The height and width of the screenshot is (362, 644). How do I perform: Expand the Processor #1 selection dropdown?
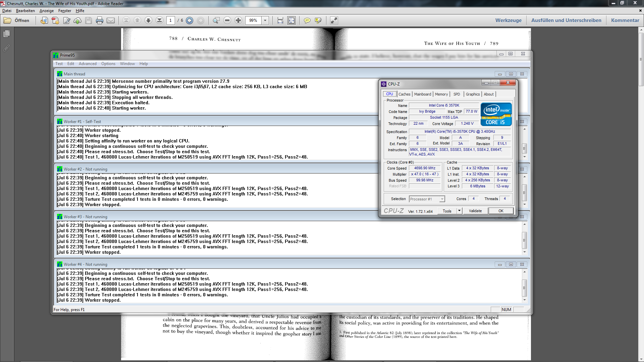tap(442, 199)
